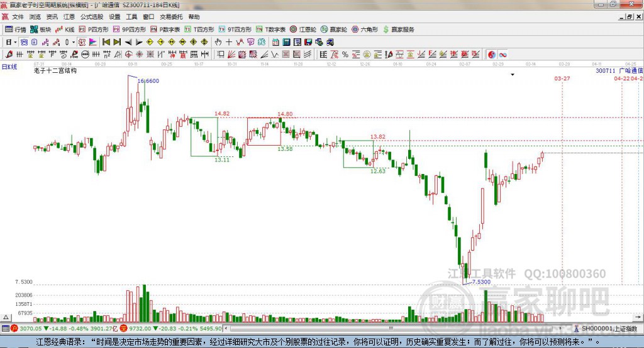644x348 pixels.
Task: Open the 工具 menu
Action: pyautogui.click(x=131, y=17)
